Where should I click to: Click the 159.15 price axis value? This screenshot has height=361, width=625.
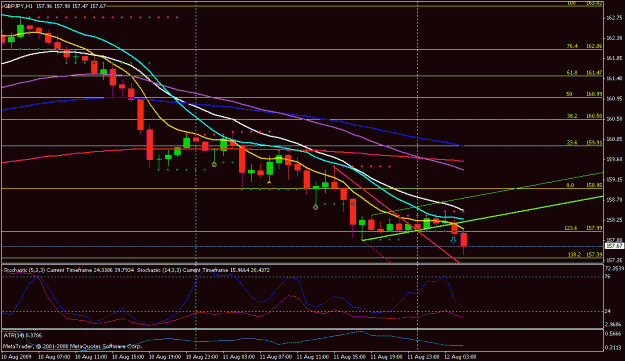point(614,180)
